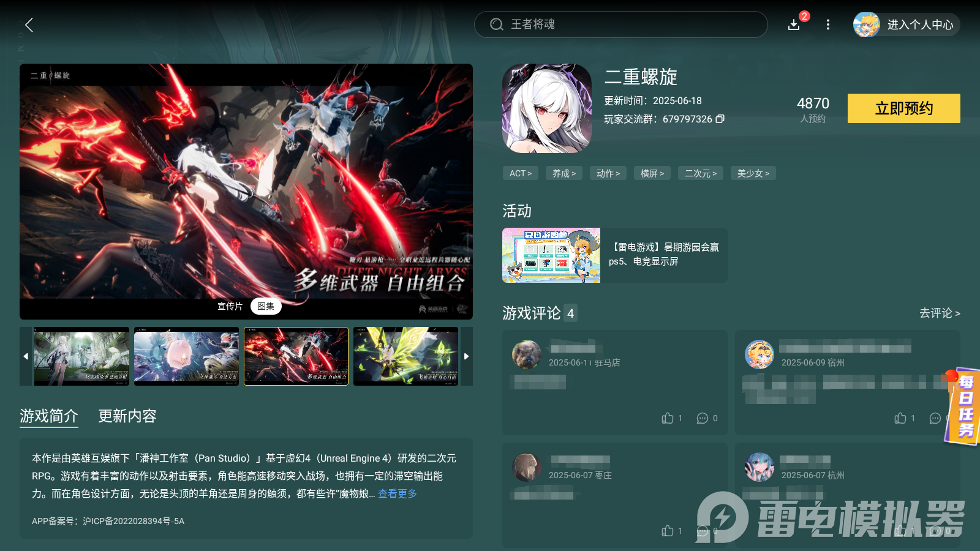The width and height of the screenshot is (980, 551).
Task: Select the red battle screenshot thumbnail
Action: (296, 356)
